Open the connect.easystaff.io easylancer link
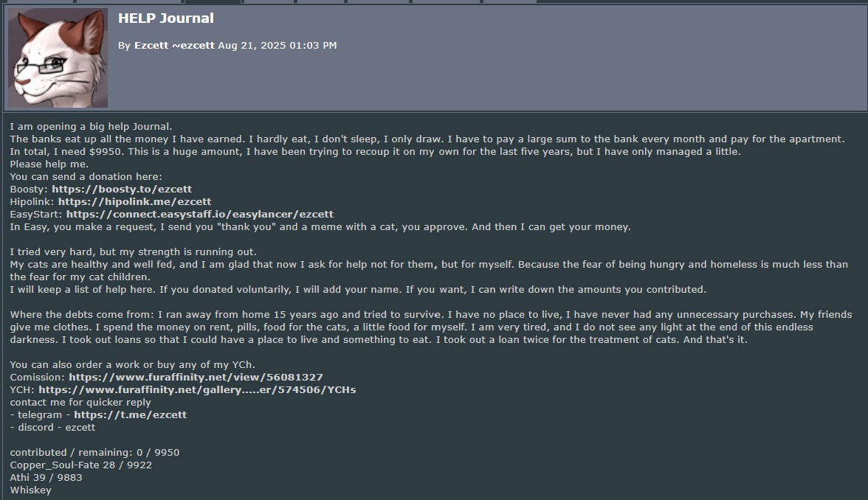This screenshot has height=500, width=868. pyautogui.click(x=199, y=214)
